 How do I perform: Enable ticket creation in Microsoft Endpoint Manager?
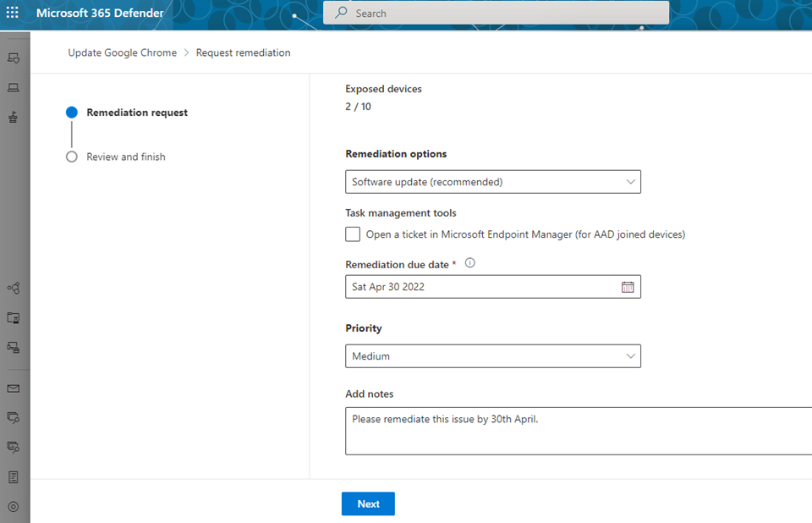353,234
